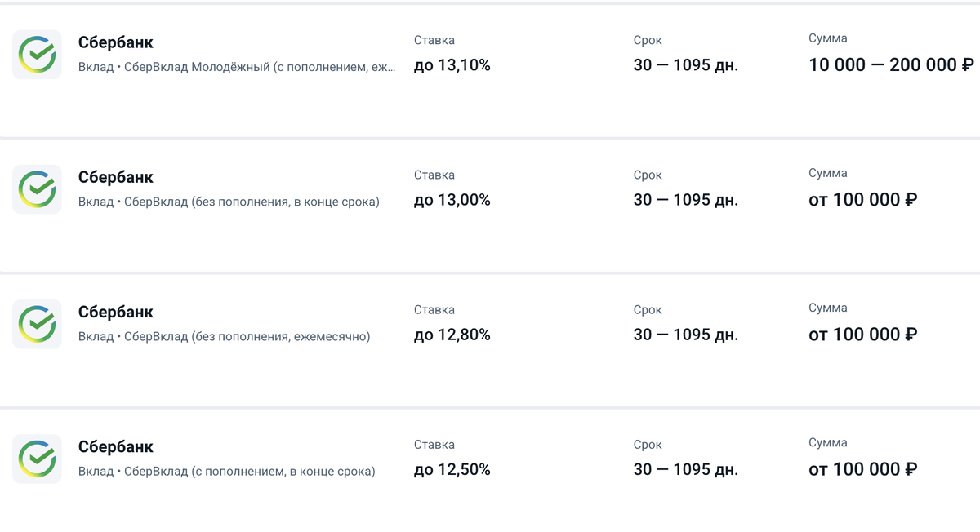
Task: Open the Сбербанк title in the 12,50% row
Action: (116, 446)
